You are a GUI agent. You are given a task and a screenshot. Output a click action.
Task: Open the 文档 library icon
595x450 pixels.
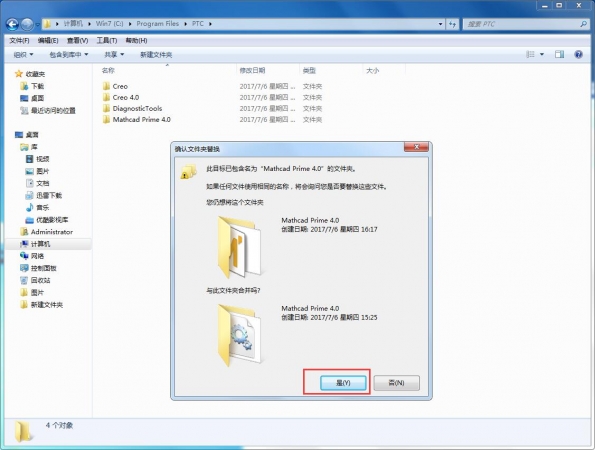pyautogui.click(x=30, y=183)
